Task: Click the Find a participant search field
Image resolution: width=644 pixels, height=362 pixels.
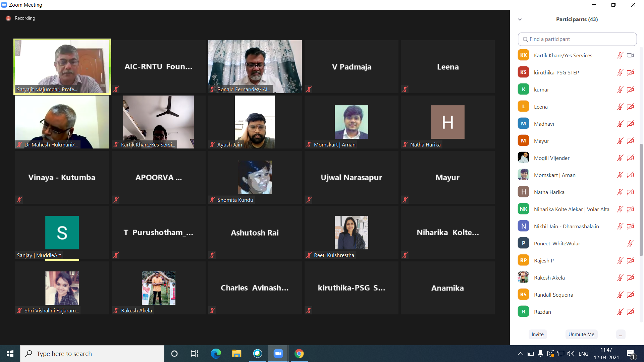Action: click(577, 39)
